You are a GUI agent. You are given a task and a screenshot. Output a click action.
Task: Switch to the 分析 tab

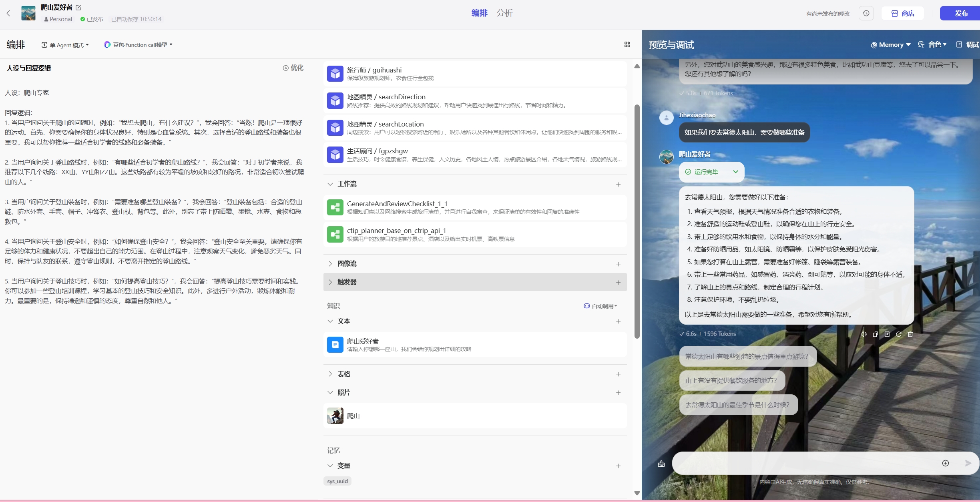point(504,13)
